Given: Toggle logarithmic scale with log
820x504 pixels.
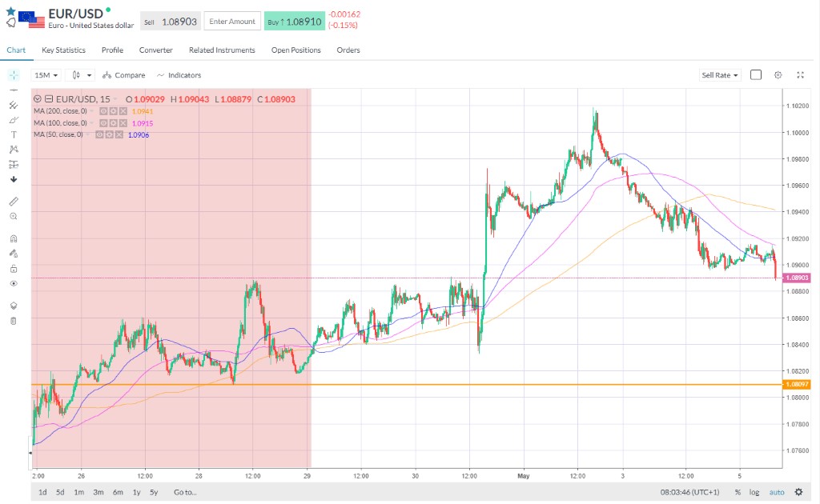Looking at the screenshot, I should (x=754, y=492).
